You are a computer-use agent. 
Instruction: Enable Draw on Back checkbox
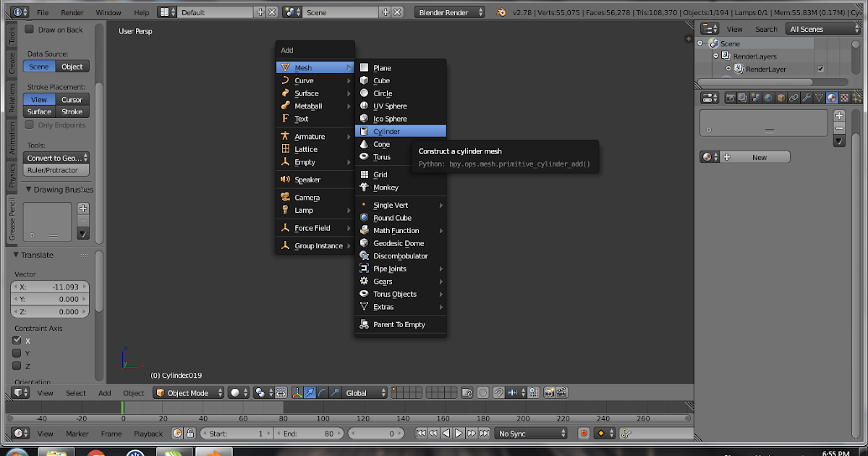click(x=30, y=30)
